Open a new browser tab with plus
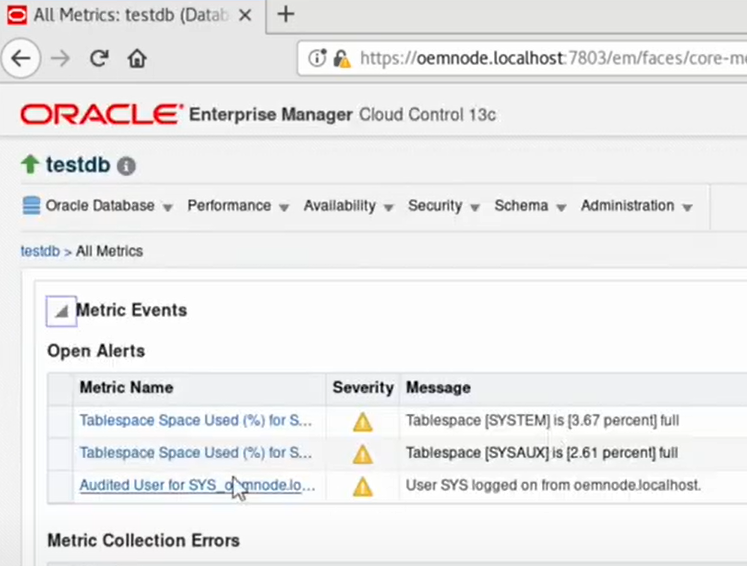Viewport: 747px width, 566px height. (286, 14)
